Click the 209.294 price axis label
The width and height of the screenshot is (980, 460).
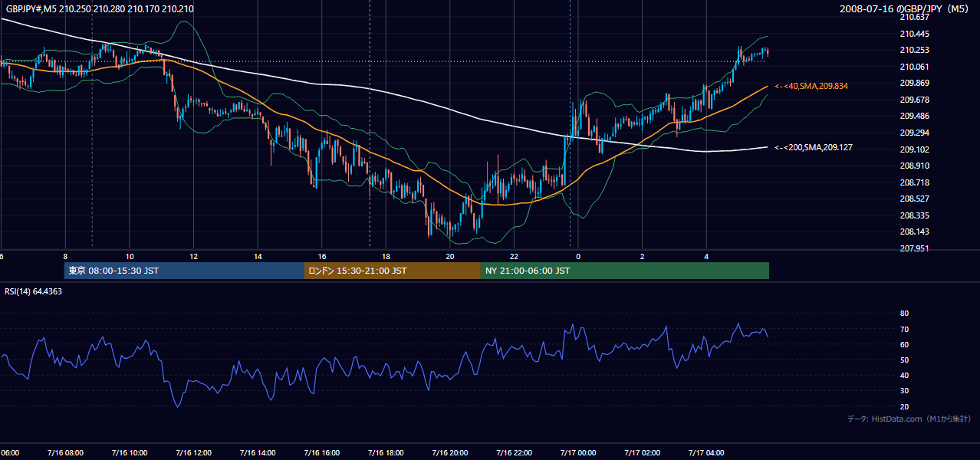(914, 133)
